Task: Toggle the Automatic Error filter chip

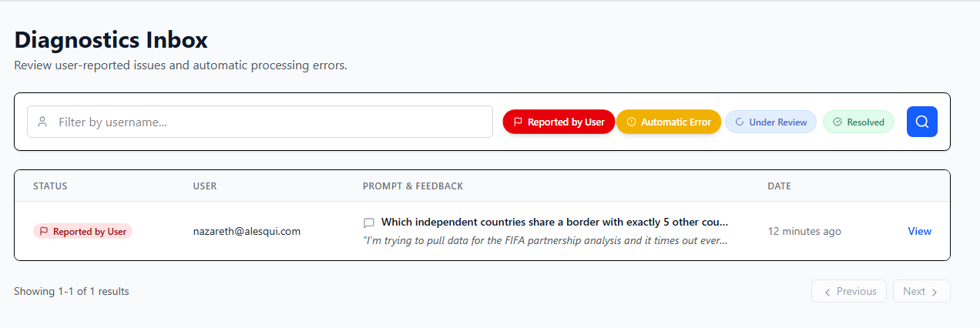Action: [669, 122]
